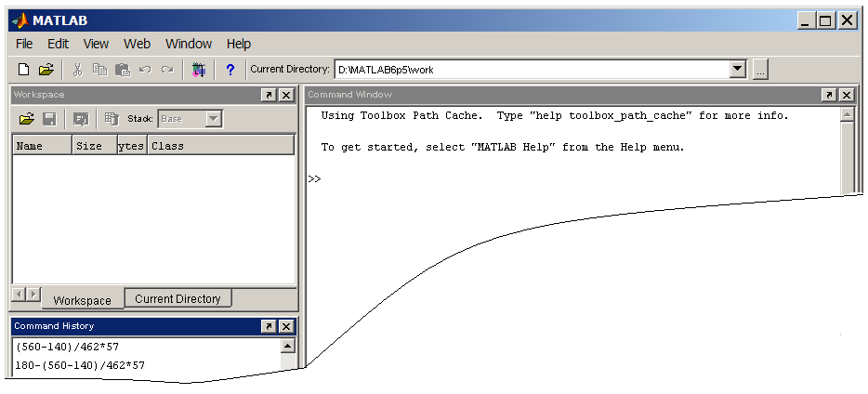This screenshot has width=868, height=394.
Task: Sort workspace by the Name column header
Action: [x=42, y=146]
